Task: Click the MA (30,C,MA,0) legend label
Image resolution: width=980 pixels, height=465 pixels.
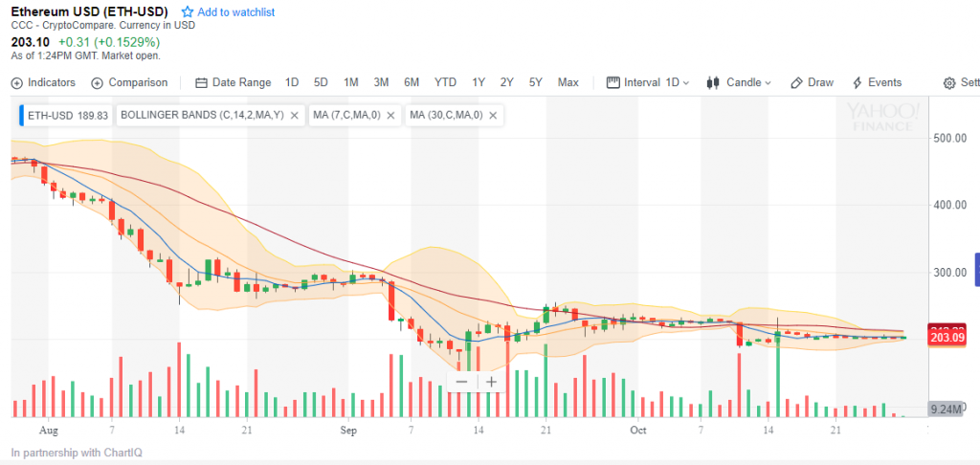Action: click(446, 116)
